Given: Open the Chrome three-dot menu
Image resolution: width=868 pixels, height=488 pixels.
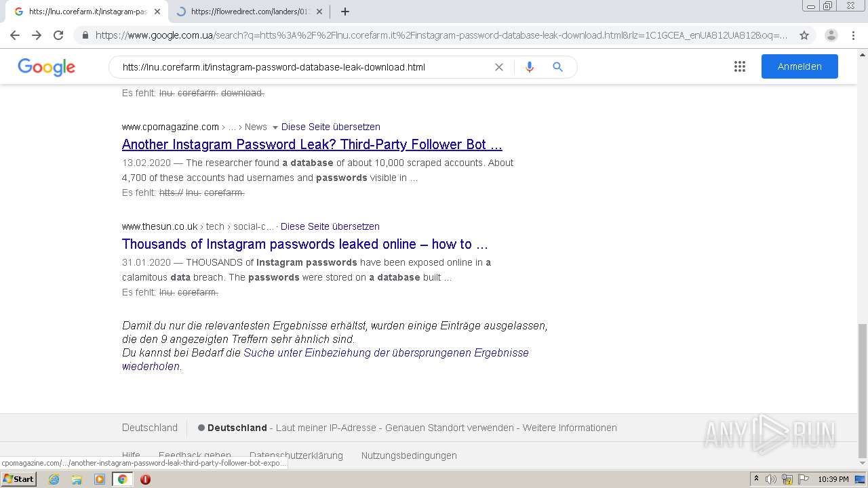Looking at the screenshot, I should [x=853, y=35].
